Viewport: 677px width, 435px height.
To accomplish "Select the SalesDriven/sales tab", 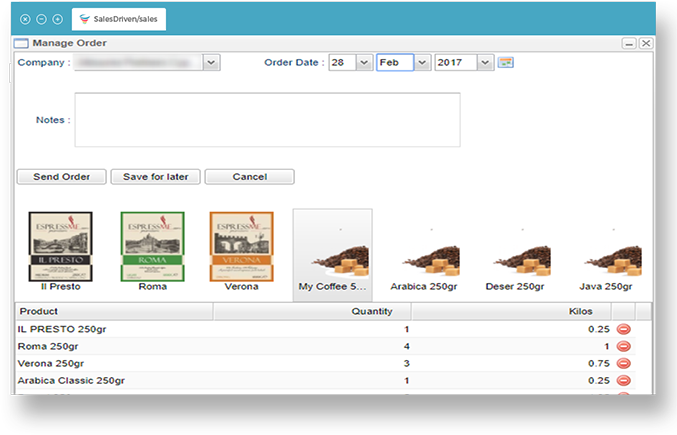I will tap(119, 19).
